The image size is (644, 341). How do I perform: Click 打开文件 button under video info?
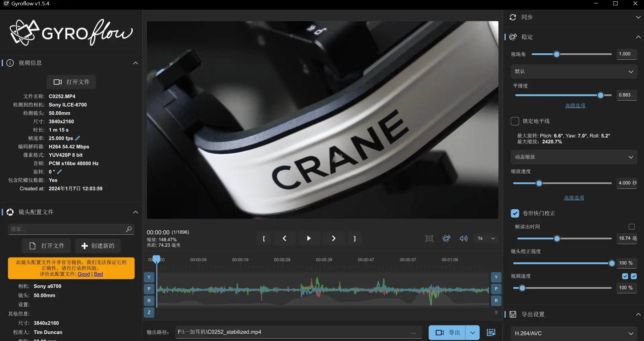71,82
